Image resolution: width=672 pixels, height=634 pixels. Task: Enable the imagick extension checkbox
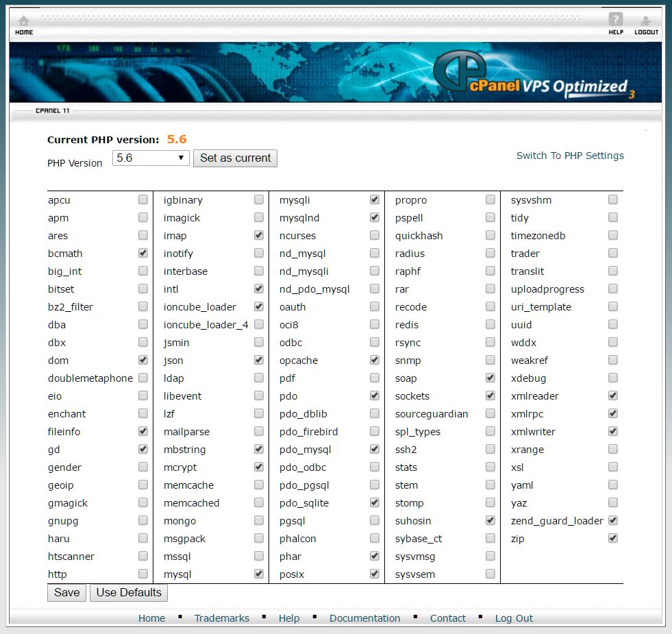[x=259, y=217]
